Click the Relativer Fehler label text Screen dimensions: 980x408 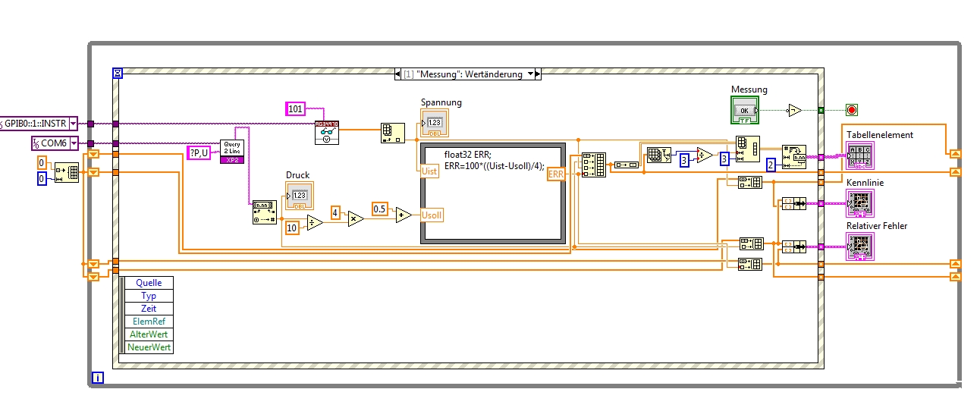pos(877,226)
